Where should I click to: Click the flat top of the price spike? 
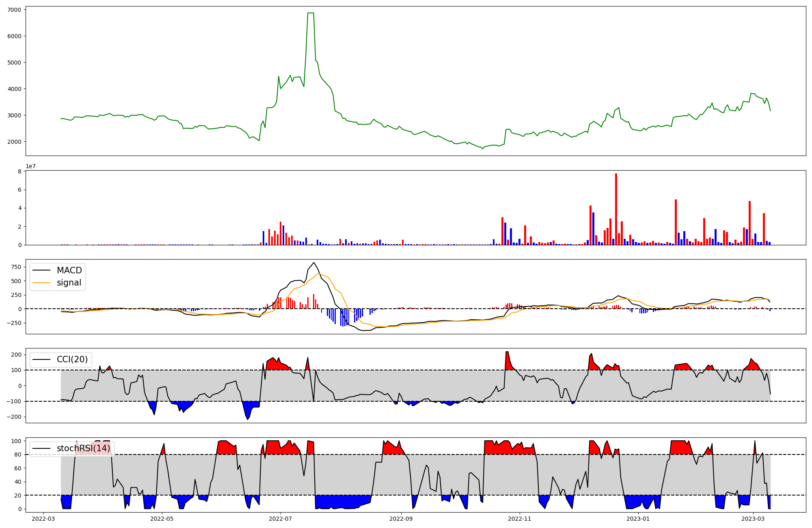pos(311,13)
